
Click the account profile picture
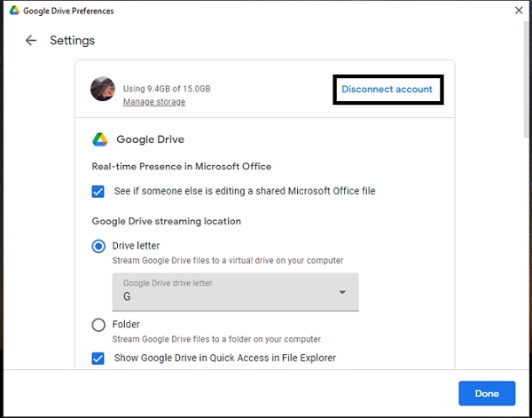(103, 89)
